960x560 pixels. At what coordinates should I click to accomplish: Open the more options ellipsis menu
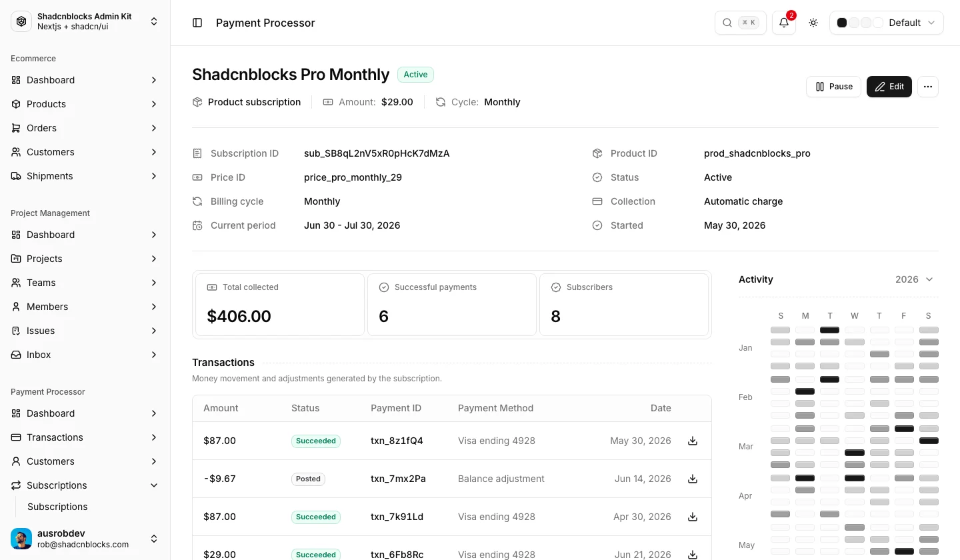point(928,87)
